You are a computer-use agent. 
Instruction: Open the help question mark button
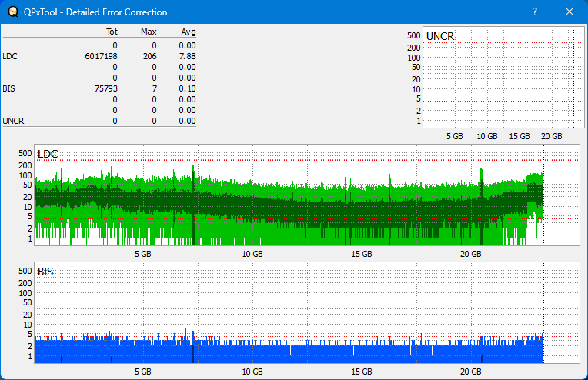click(535, 12)
